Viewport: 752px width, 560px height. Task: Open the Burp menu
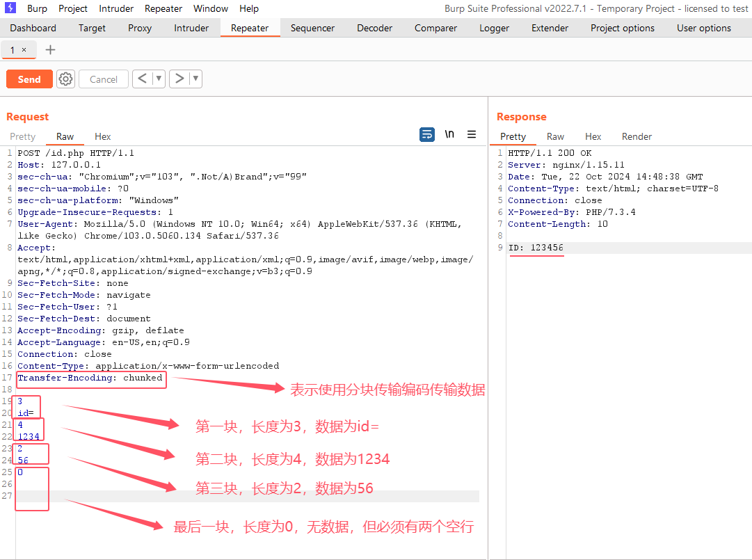click(x=37, y=8)
